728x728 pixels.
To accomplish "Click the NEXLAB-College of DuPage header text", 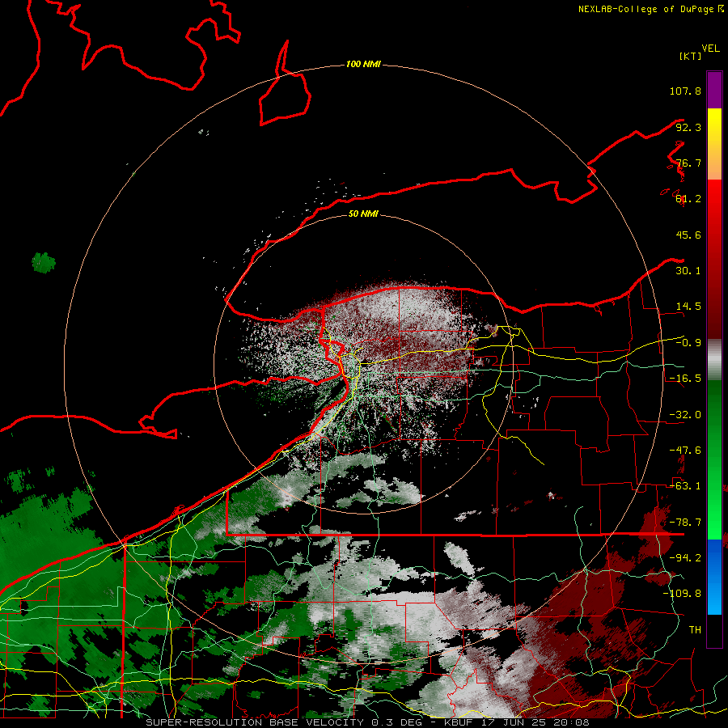I will click(x=645, y=9).
